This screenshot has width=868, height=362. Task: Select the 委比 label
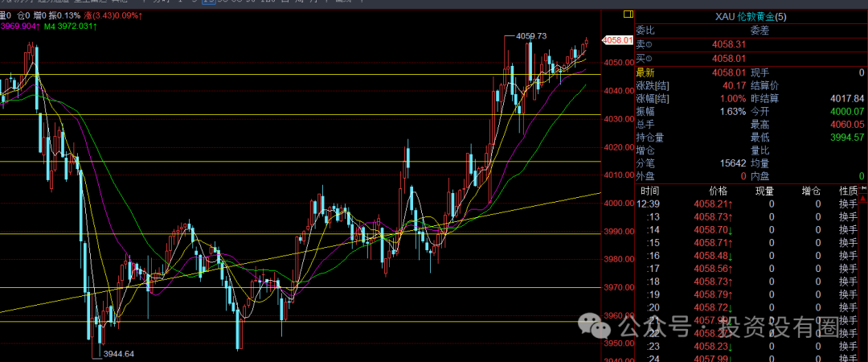[x=645, y=31]
